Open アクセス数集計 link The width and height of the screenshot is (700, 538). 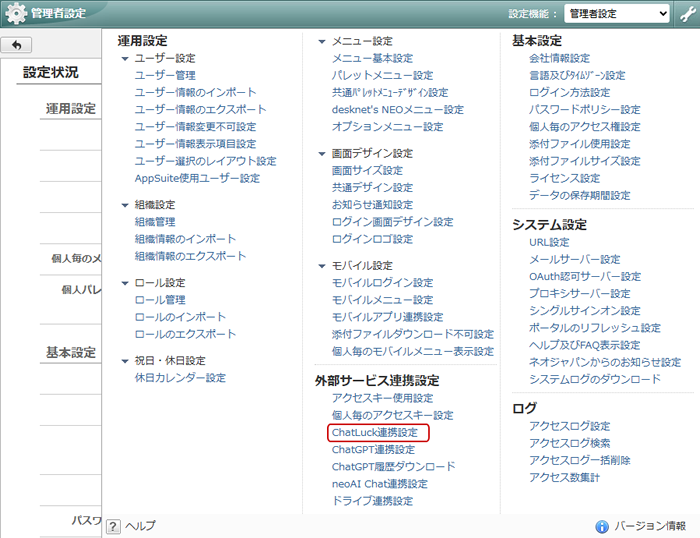pyautogui.click(x=565, y=478)
